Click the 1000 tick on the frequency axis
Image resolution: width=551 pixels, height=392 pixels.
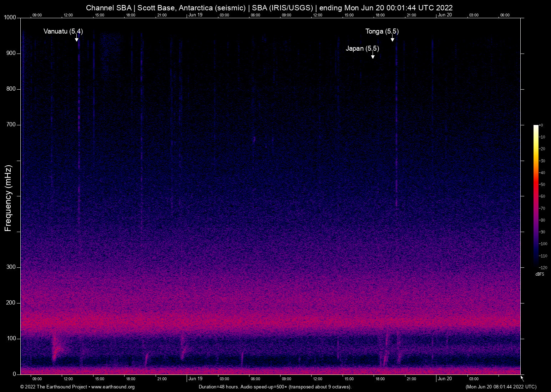pyautogui.click(x=10, y=17)
